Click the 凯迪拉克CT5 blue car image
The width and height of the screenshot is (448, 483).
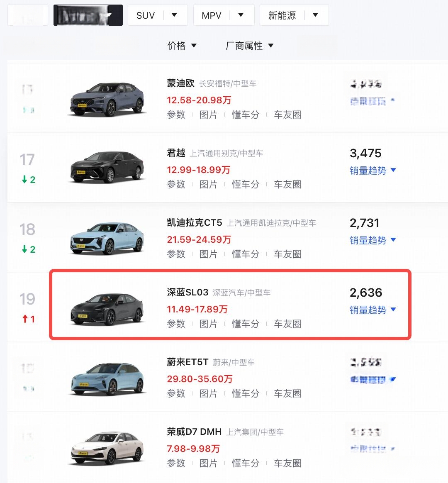(107, 238)
